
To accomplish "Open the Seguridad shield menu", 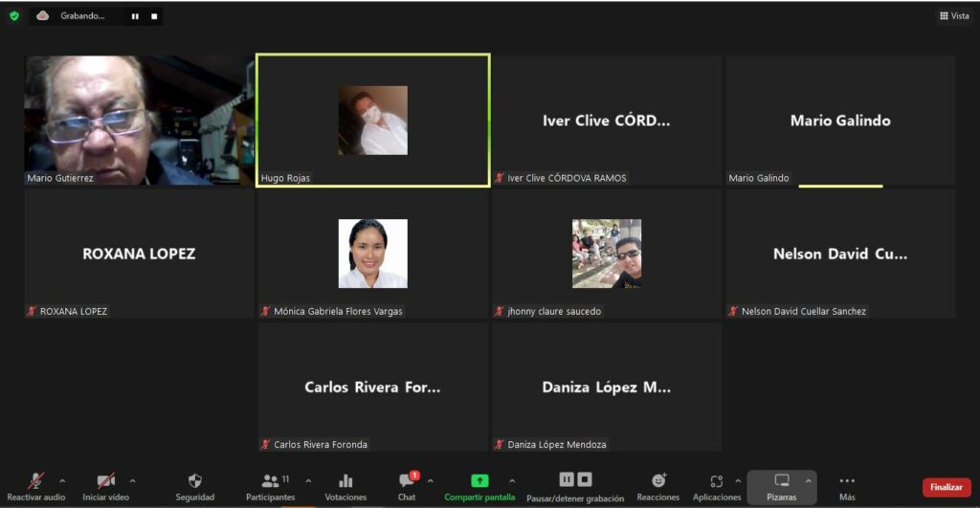I will [194, 487].
